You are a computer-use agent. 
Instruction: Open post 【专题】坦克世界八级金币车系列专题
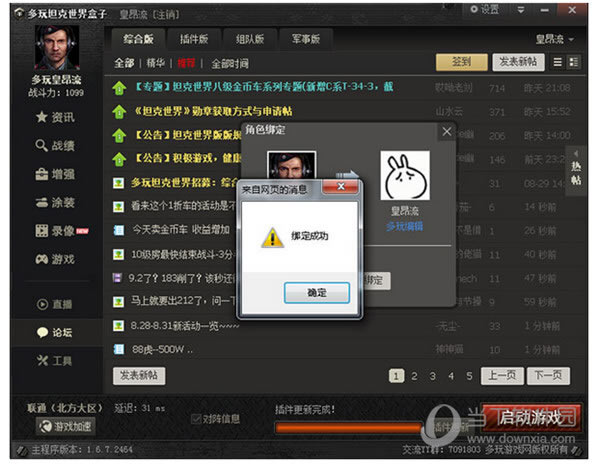264,87
